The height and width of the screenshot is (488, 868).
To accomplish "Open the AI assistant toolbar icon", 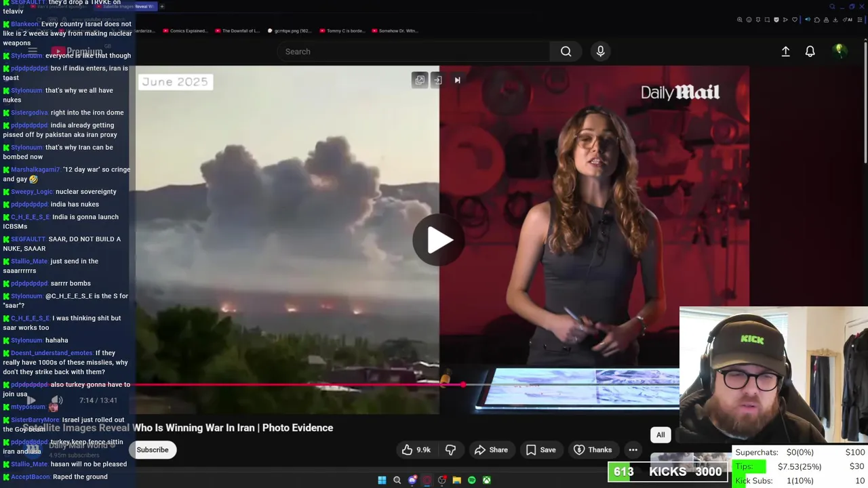I will 848,20.
